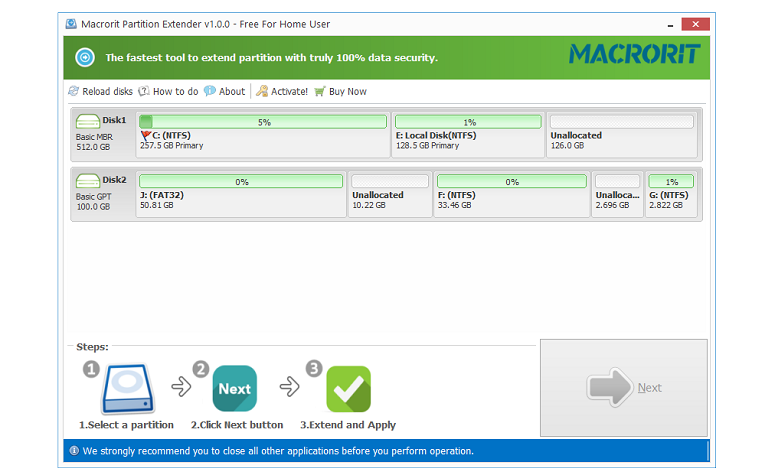This screenshot has width=775, height=475.
Task: Click the J: partition 0% usage bar
Action: point(241,181)
